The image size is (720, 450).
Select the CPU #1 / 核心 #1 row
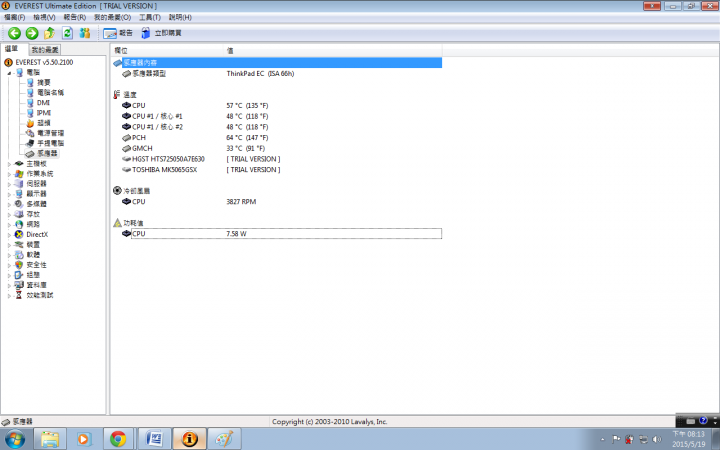[277, 116]
